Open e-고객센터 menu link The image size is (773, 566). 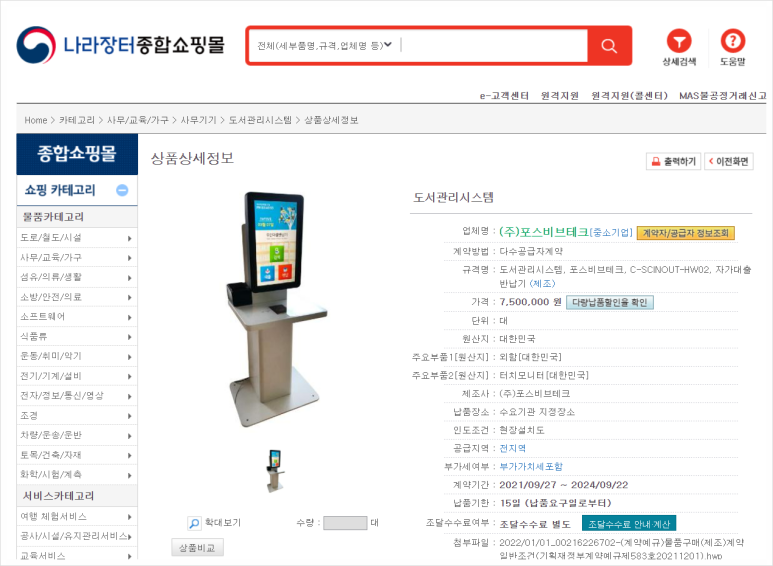tap(504, 96)
